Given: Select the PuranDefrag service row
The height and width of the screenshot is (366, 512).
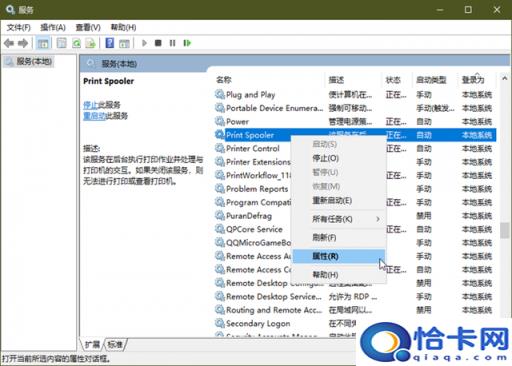Looking at the screenshot, I should tap(355, 216).
